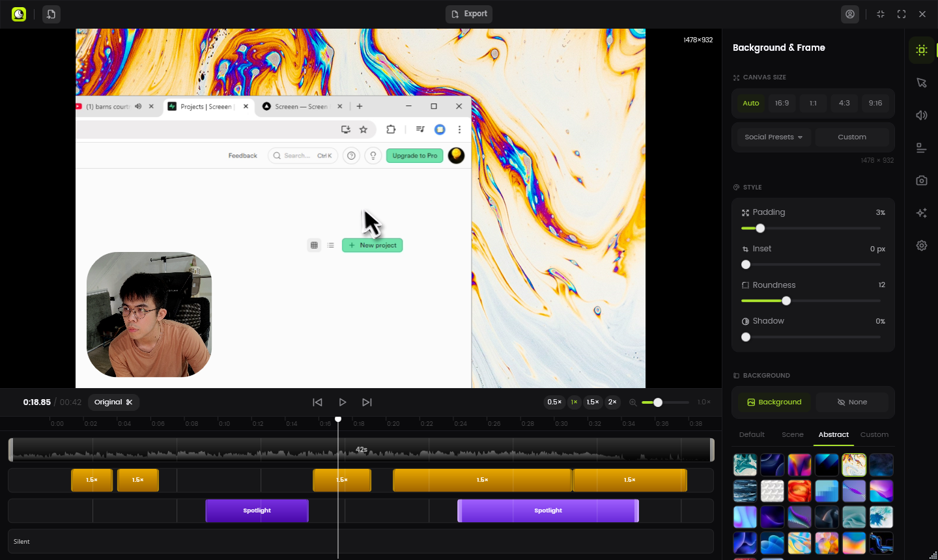Select the first purple Spotlight clip

(257, 511)
